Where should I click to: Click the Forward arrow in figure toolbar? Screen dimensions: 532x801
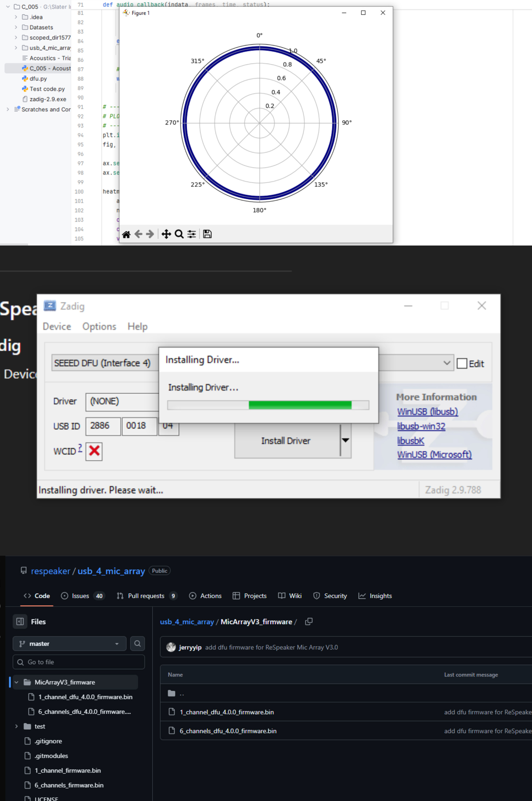[150, 234]
